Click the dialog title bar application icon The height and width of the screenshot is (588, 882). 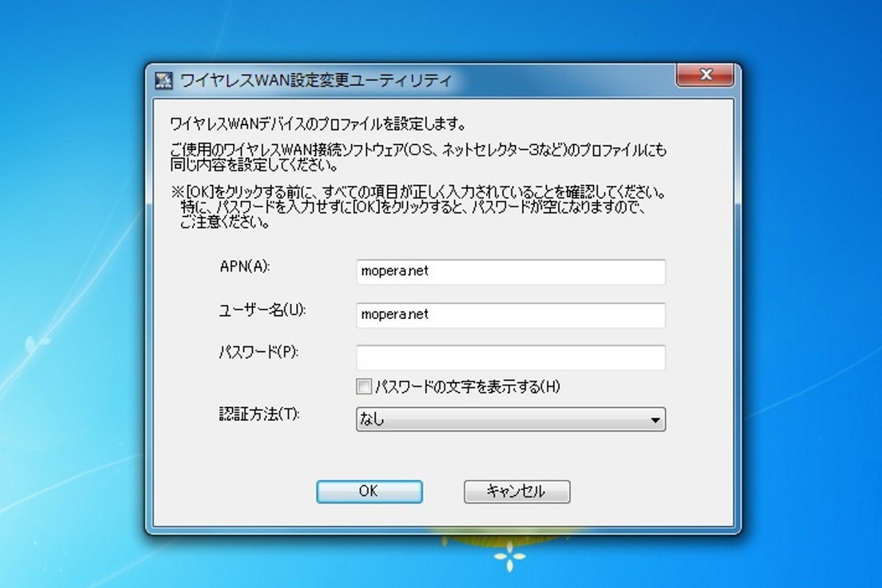click(165, 80)
